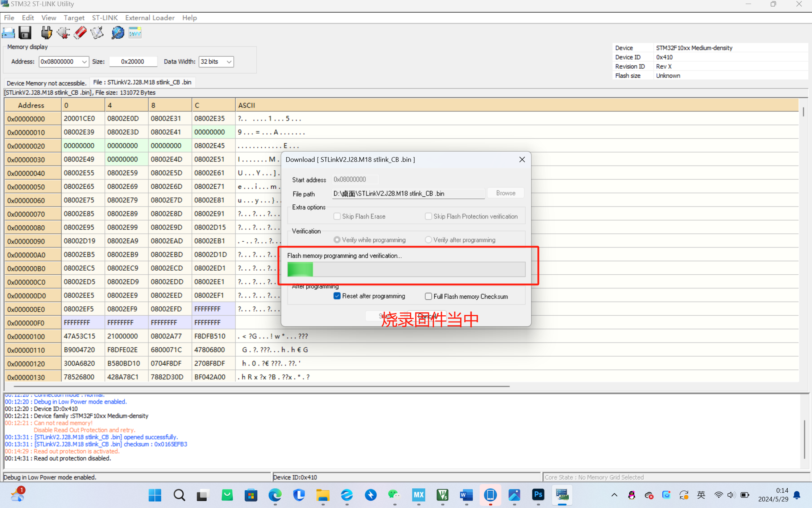Switch to the STLinkV2.J28.M18 file tab
The image size is (812, 508).
coord(142,82)
